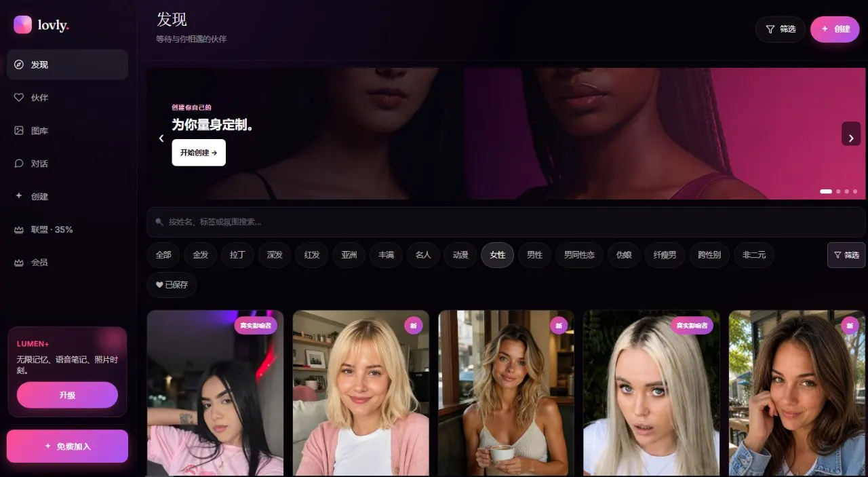The height and width of the screenshot is (477, 868).
Task: Click 真实影响者 badge on platinum blonde card
Action: [x=692, y=326]
